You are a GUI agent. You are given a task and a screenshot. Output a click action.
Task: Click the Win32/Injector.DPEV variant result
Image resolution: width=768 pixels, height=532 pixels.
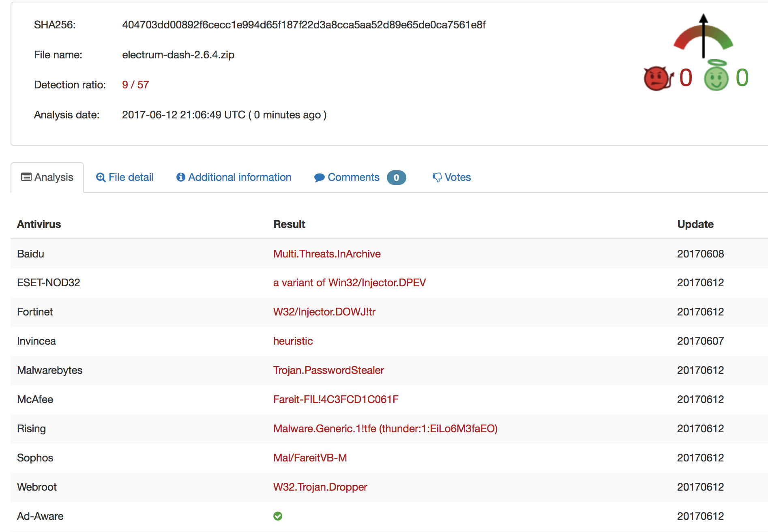350,283
